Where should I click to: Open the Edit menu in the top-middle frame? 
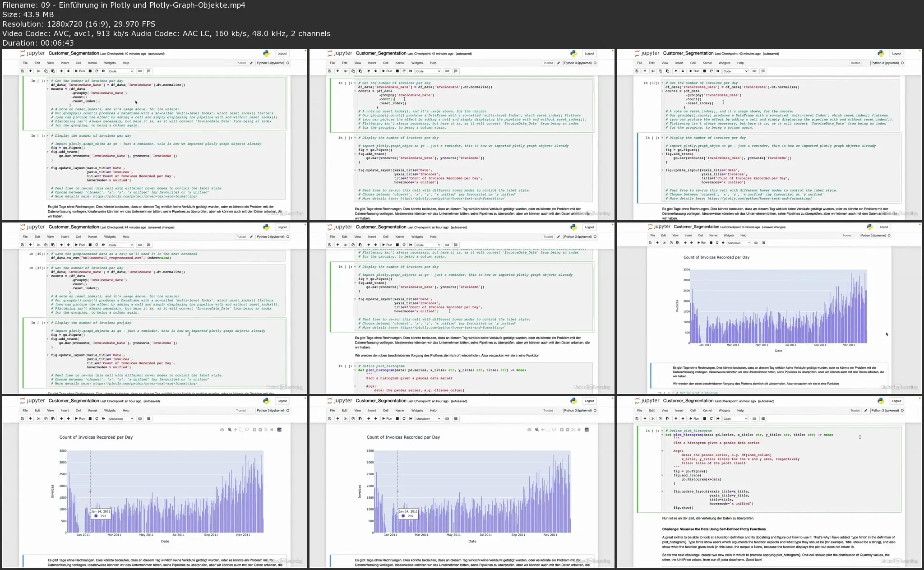pyautogui.click(x=345, y=63)
